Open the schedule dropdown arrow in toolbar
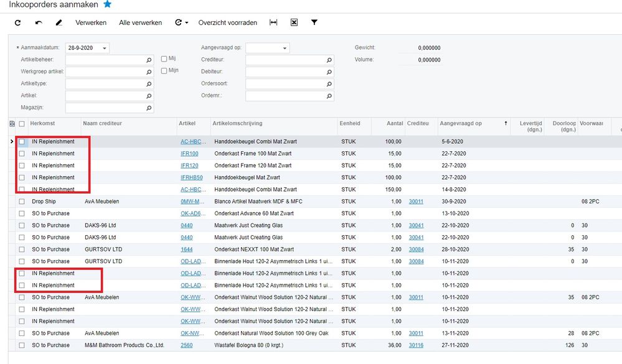 [x=186, y=23]
